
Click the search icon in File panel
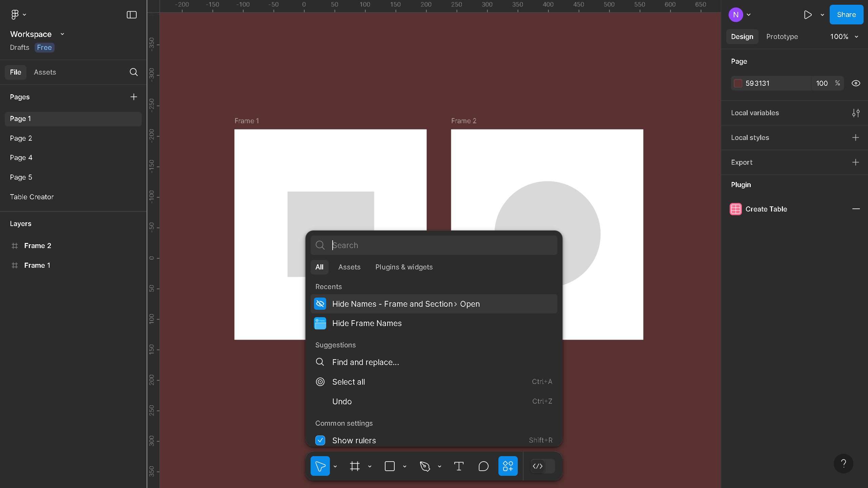134,72
